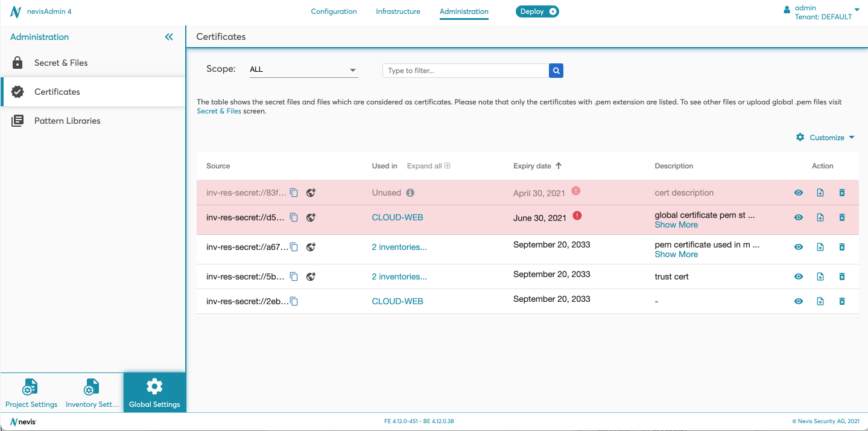Collapse the Administration sidebar
This screenshot has width=868, height=431.
point(169,37)
